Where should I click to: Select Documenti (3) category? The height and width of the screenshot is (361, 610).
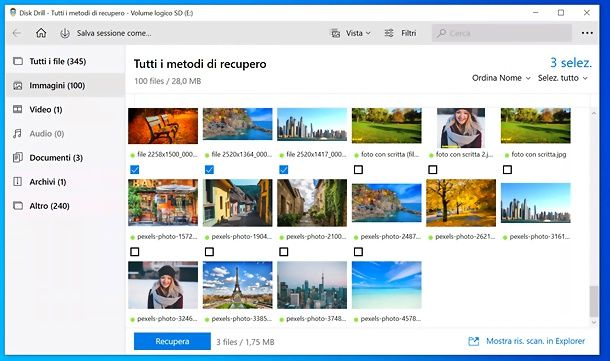65,158
